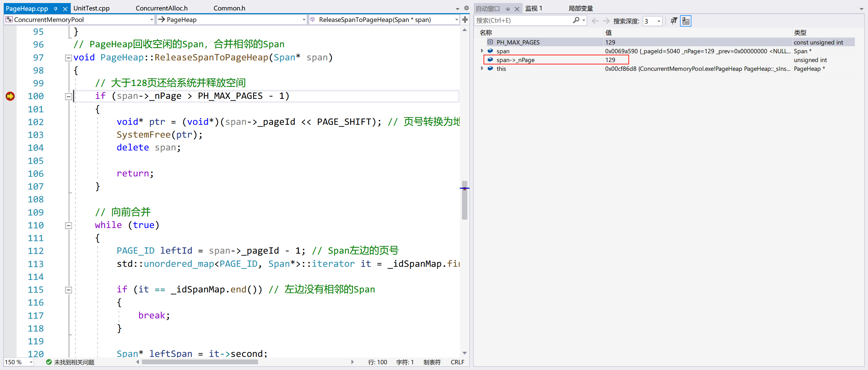Open the settings gear beside the document tabs
The image size is (868, 370).
click(x=466, y=8)
